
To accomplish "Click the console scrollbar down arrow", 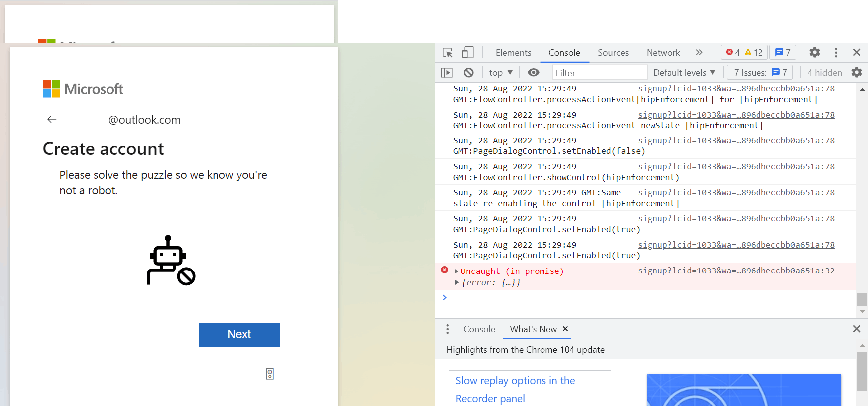I will pos(862,312).
